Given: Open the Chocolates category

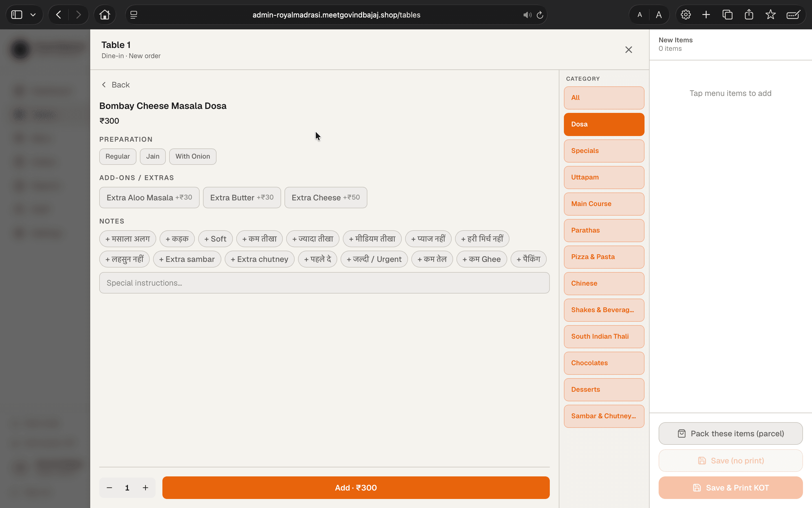Looking at the screenshot, I should pos(604,363).
